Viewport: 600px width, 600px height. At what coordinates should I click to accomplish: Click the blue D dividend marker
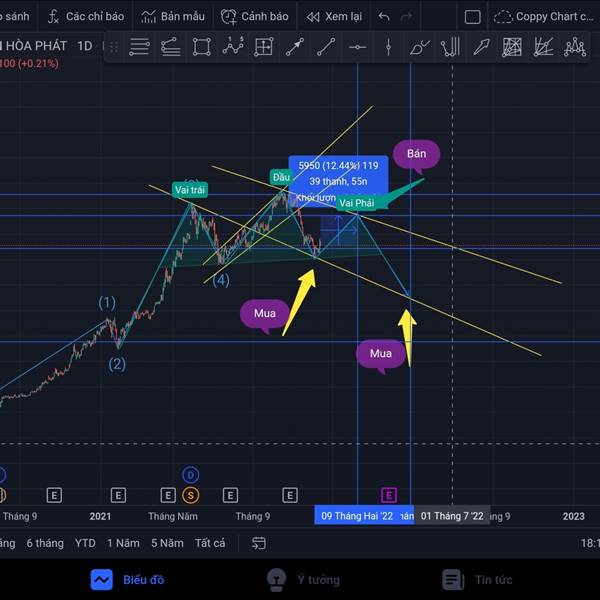point(191,475)
